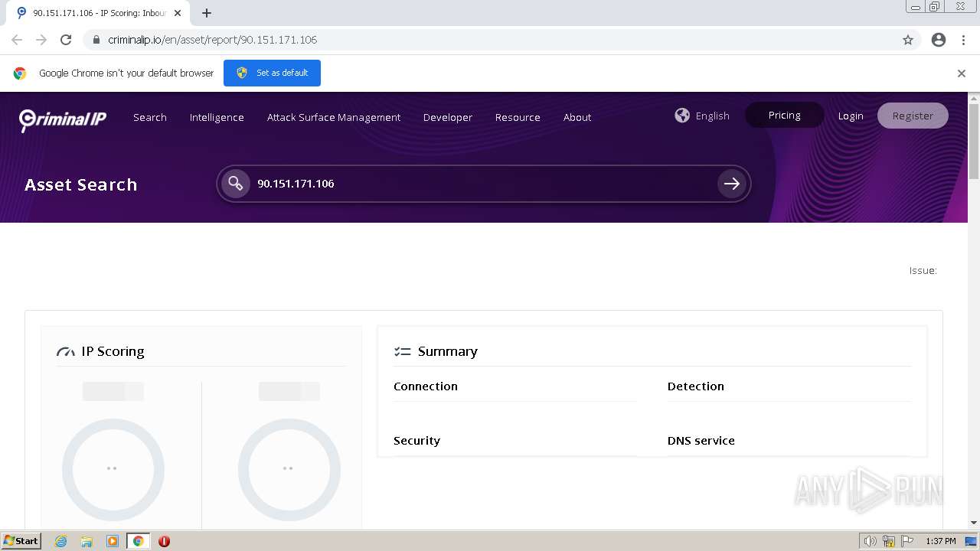
Task: Click the Issue: label
Action: point(923,270)
